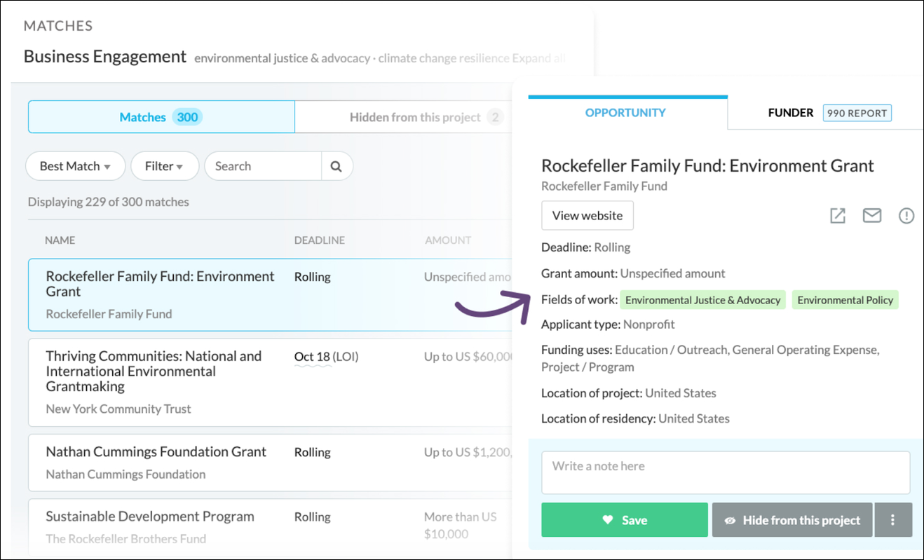The image size is (924, 560).
Task: Open the 990 Report
Action: (857, 112)
